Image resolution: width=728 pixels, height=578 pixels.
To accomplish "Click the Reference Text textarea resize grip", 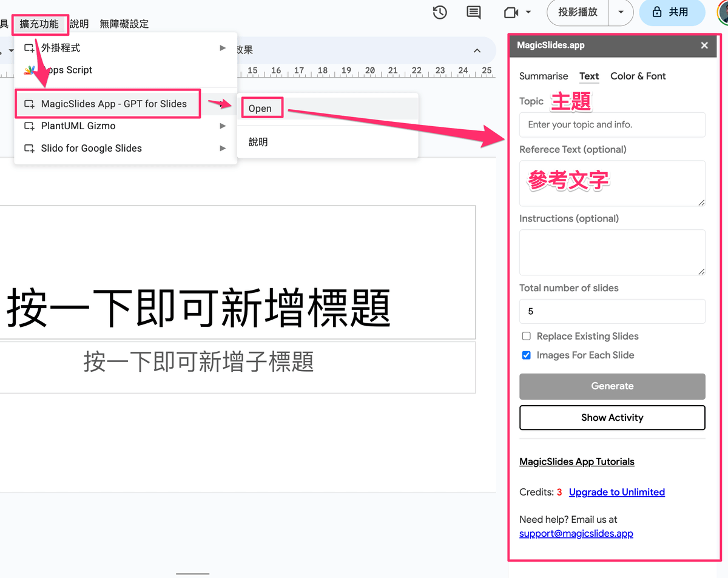I will click(x=701, y=202).
